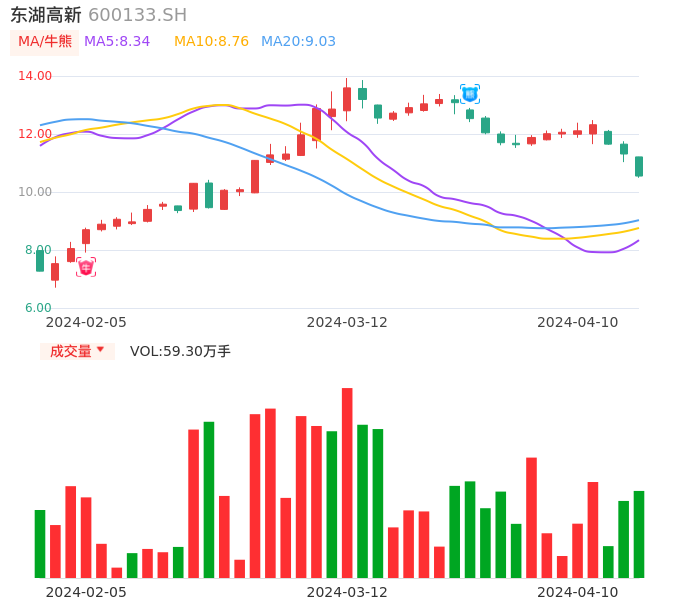This screenshot has width=686, height=606.
Task: Click the VOL:59.30万手 volume readout
Action: [180, 351]
